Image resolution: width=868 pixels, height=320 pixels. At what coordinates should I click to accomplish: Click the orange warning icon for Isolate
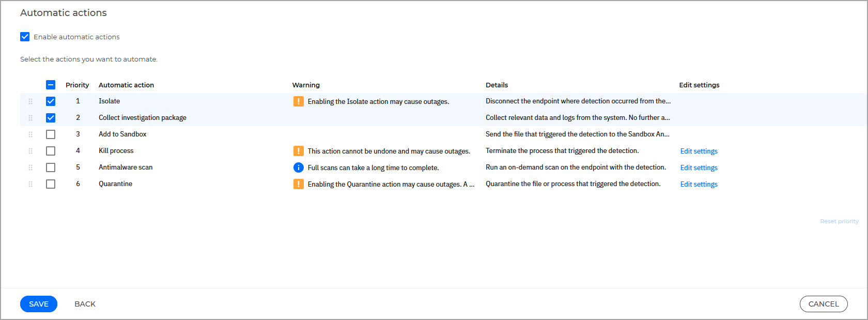click(x=298, y=101)
